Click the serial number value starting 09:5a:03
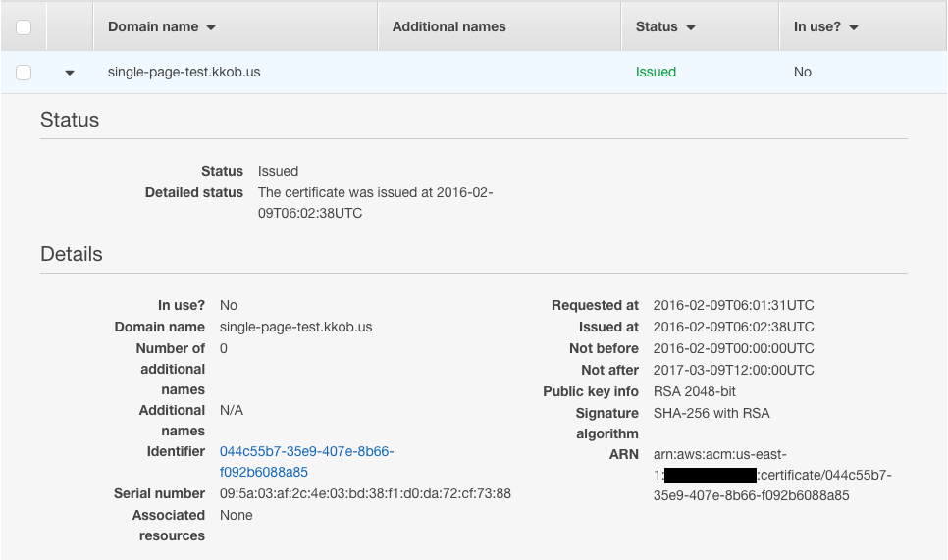Image resolution: width=948 pixels, height=560 pixels. click(365, 493)
